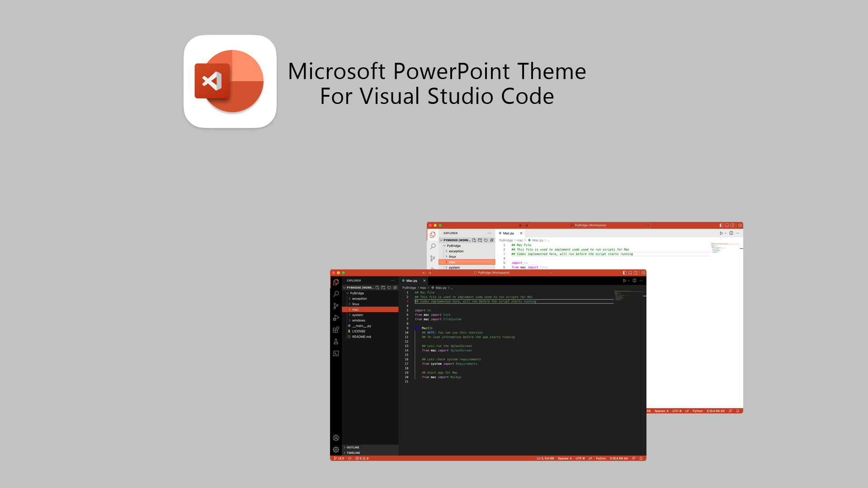Image resolution: width=868 pixels, height=488 pixels.
Task: Toggle primary sidebar in dark window title bar
Action: pos(624,273)
